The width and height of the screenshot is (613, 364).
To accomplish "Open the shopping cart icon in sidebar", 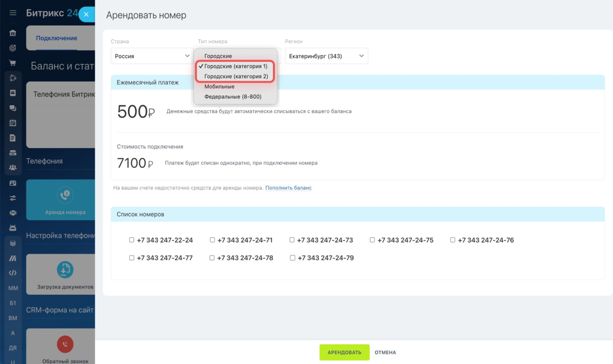I will point(13,63).
